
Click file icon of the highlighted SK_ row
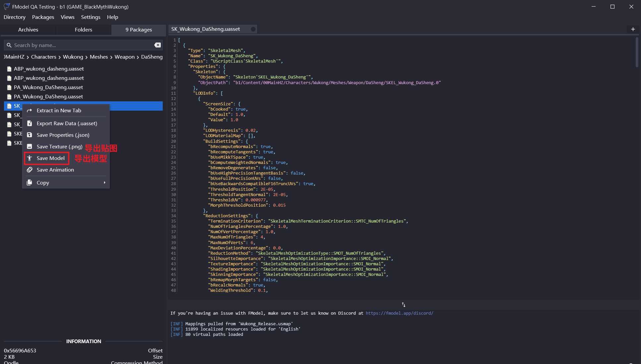click(x=9, y=106)
